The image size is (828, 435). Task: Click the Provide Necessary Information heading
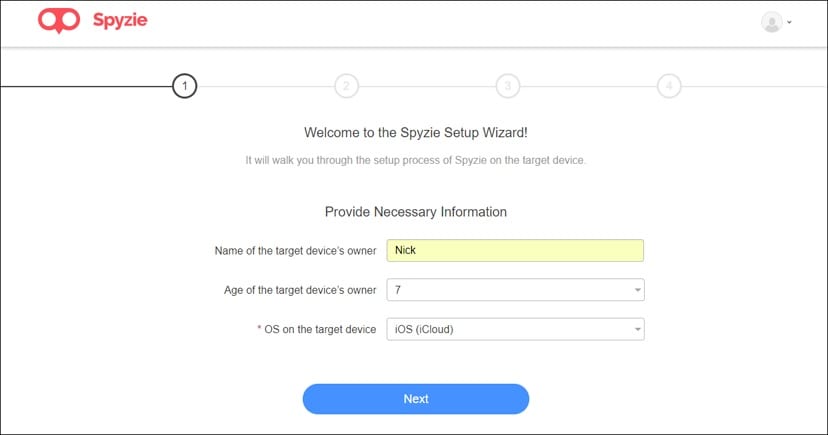(415, 212)
